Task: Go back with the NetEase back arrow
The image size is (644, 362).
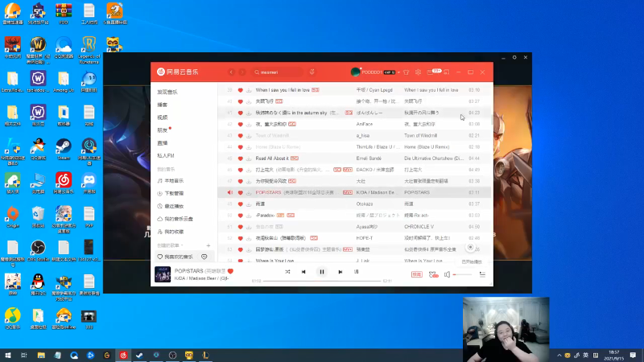Action: tap(231, 72)
